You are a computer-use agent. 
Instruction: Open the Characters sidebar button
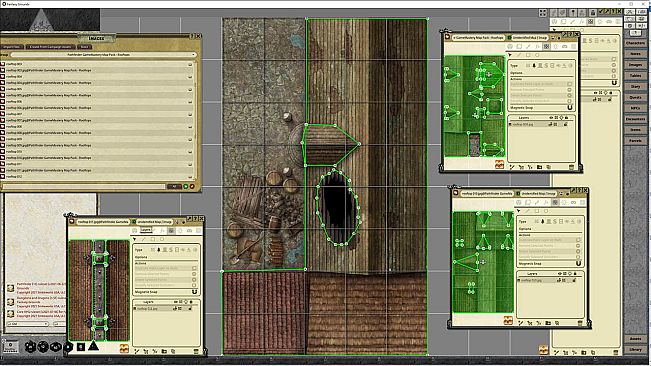635,43
